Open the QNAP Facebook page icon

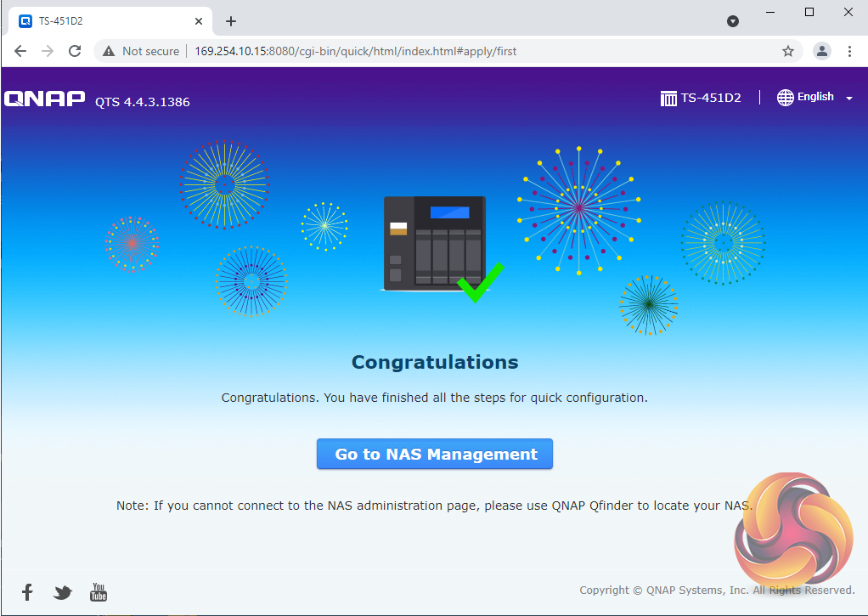pyautogui.click(x=27, y=592)
